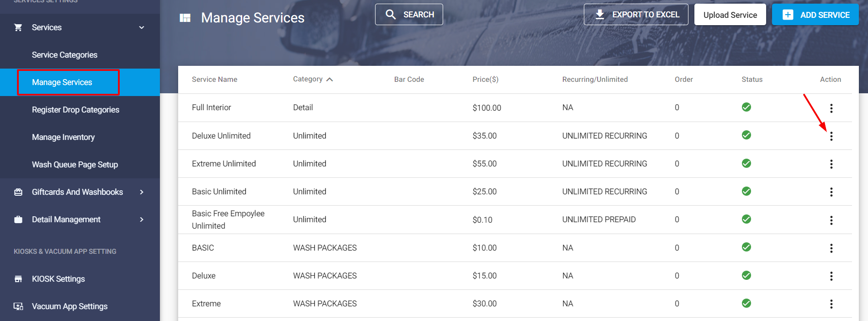Image resolution: width=868 pixels, height=321 pixels.
Task: Toggle status checkmark for BASIC wash package
Action: point(746,247)
